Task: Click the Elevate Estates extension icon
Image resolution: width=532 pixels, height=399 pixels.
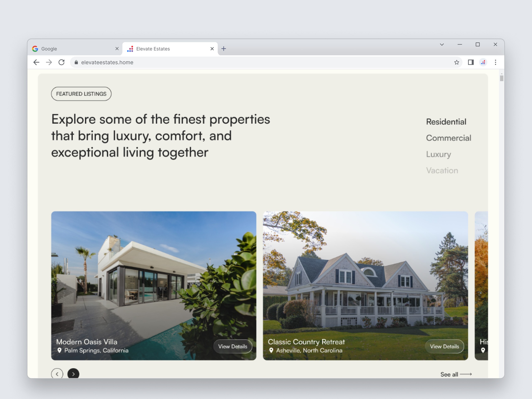Action: [483, 62]
